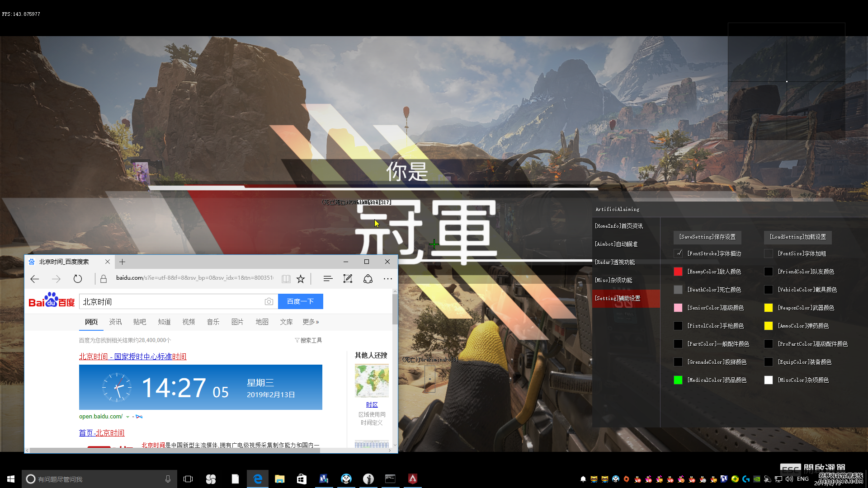This screenshot has height=488, width=868.
Task: Add page to favorites with star icon
Action: [301, 279]
